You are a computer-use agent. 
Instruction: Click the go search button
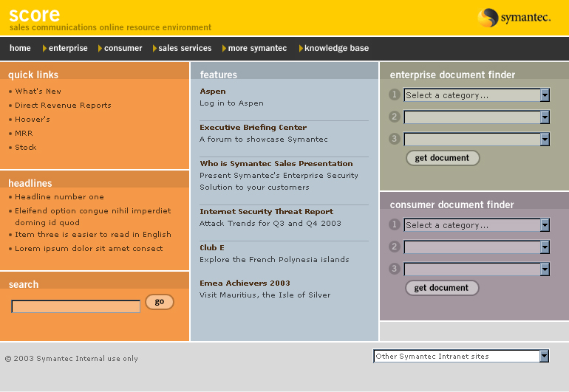(160, 302)
